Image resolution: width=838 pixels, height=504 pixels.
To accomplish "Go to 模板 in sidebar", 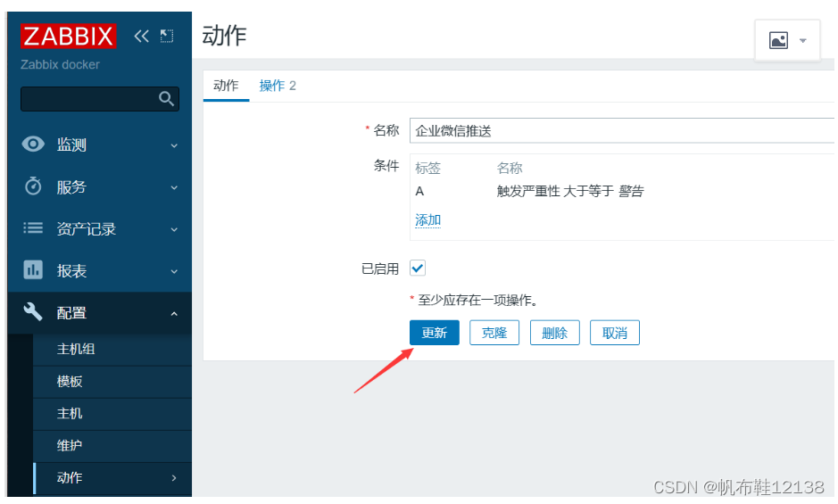I will click(x=112, y=382).
